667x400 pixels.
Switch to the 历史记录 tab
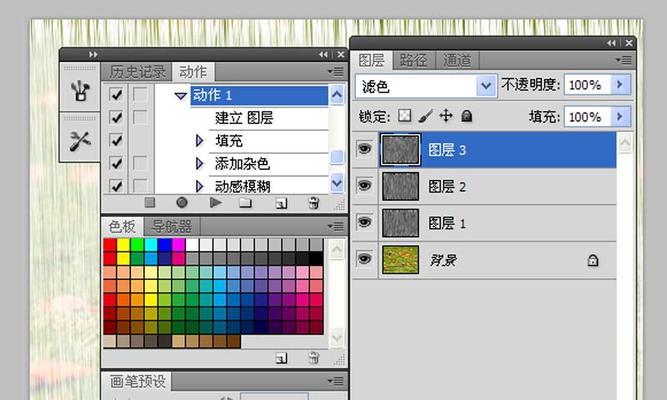point(137,71)
